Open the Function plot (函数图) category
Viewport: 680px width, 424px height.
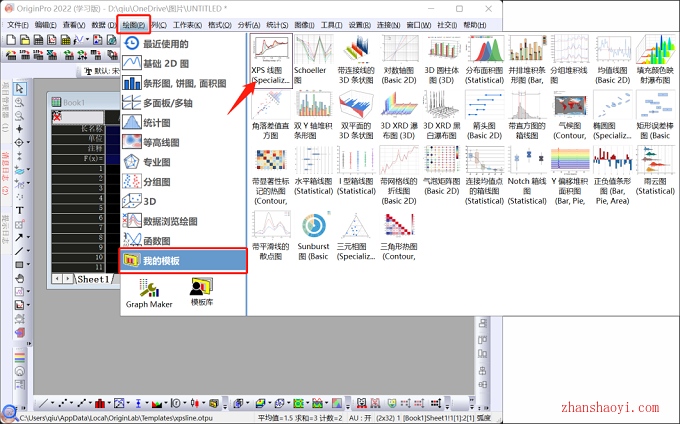click(x=183, y=241)
